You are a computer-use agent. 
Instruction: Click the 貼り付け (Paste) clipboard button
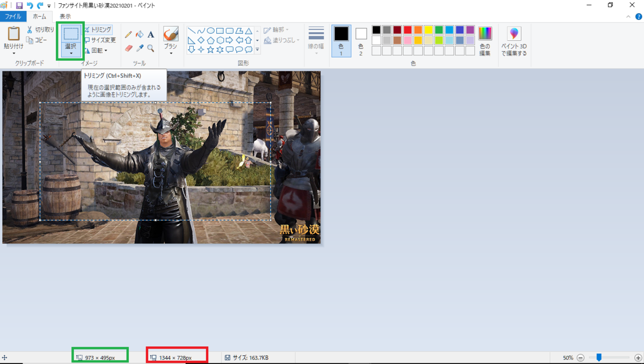click(x=13, y=35)
